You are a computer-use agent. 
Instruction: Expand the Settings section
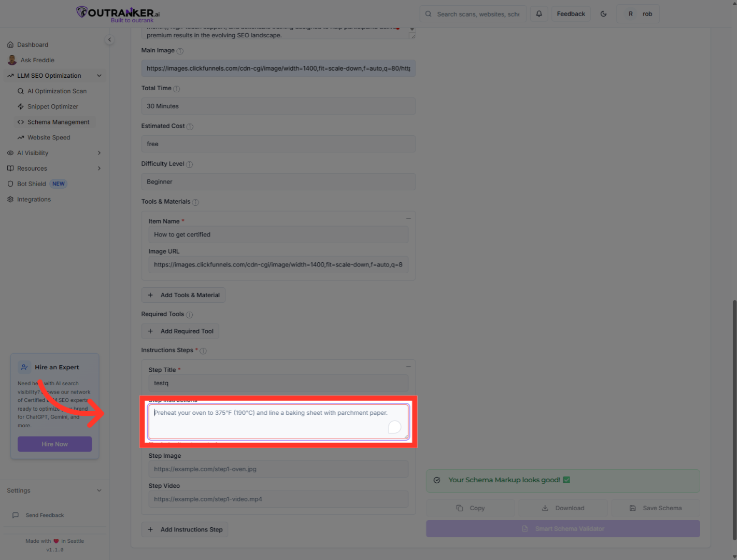(x=55, y=491)
